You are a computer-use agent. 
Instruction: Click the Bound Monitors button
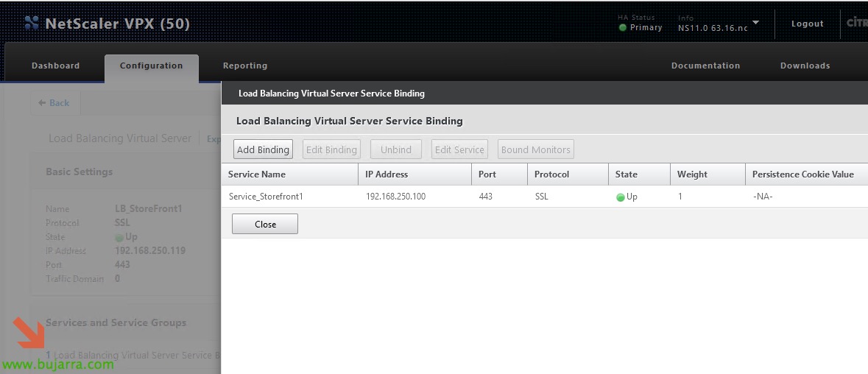[535, 149]
